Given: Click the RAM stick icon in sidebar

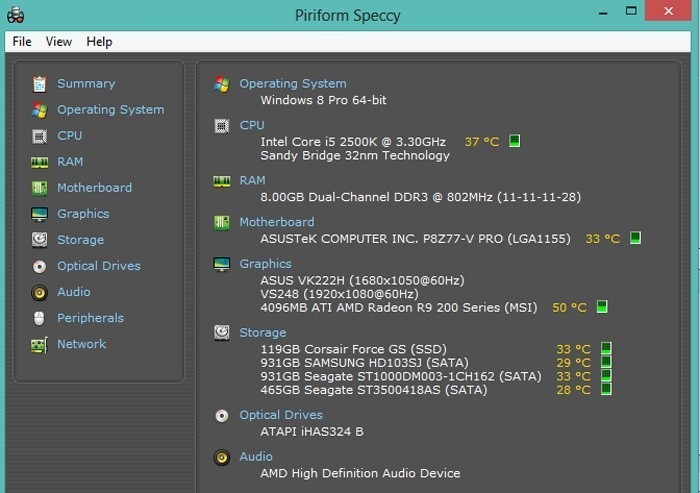Looking at the screenshot, I should coord(39,163).
